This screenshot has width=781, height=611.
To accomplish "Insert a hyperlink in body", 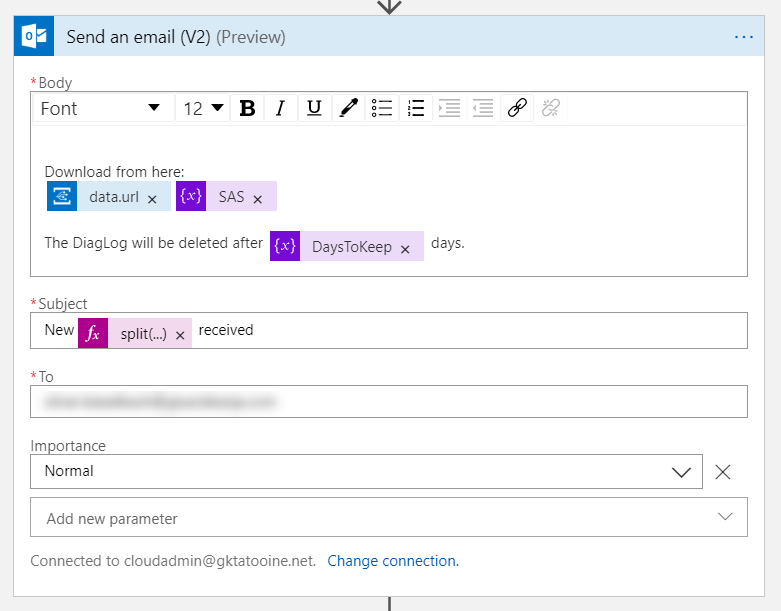I will point(517,109).
